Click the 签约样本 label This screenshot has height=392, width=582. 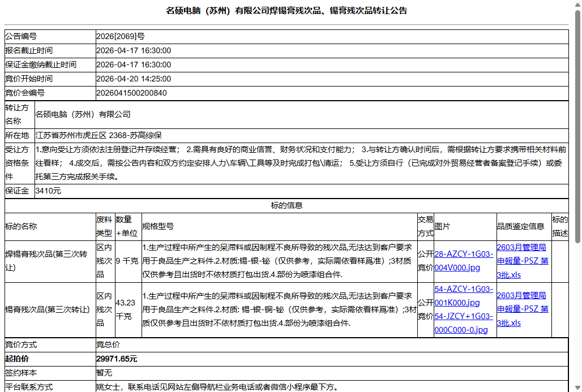click(x=21, y=373)
